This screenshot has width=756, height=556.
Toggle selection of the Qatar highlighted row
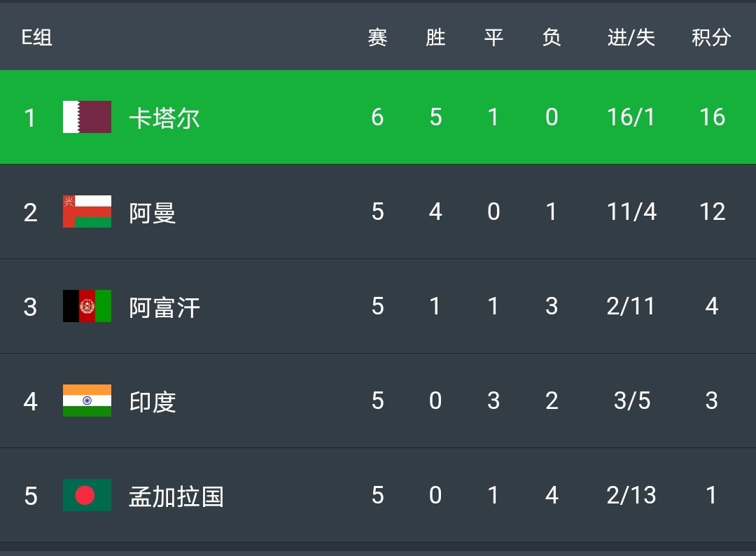coord(378,117)
